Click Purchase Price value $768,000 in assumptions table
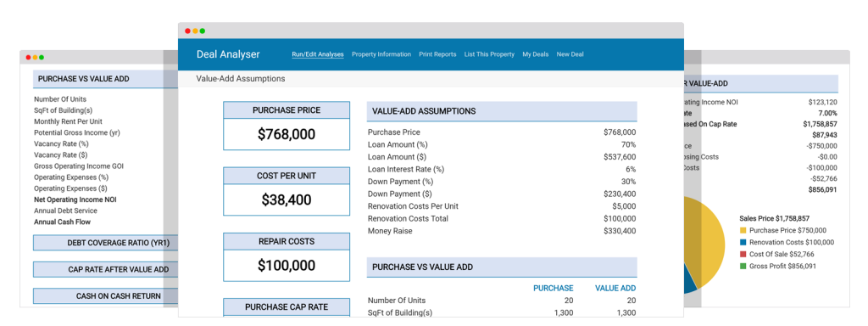The image size is (868, 326). click(x=620, y=132)
